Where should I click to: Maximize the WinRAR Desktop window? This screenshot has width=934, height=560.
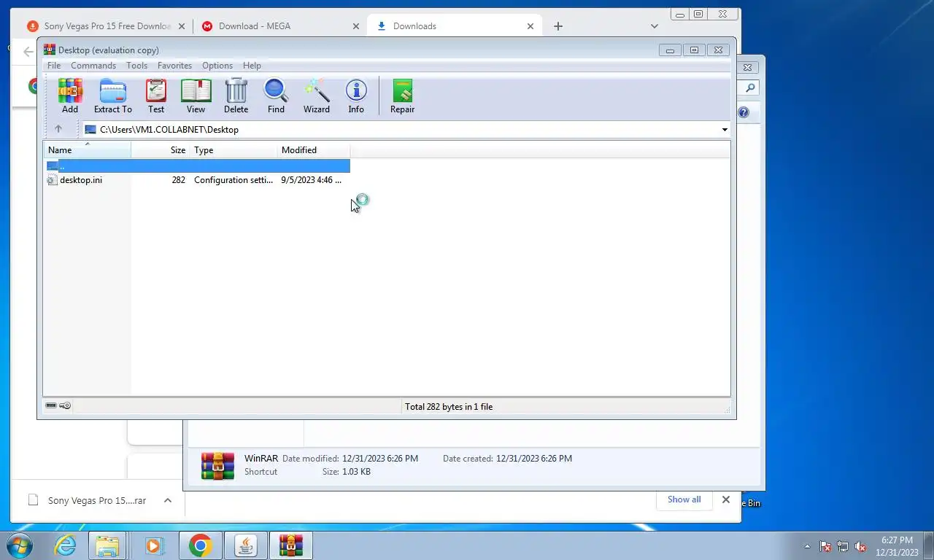point(694,50)
